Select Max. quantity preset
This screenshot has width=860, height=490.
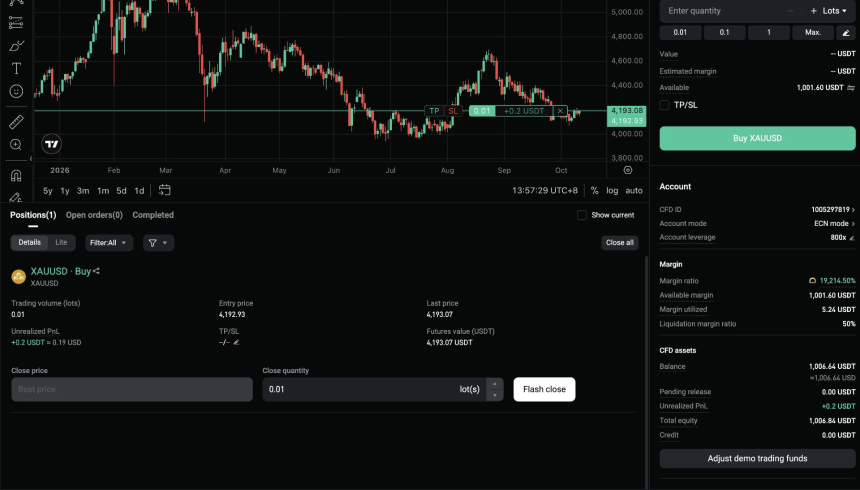click(813, 32)
